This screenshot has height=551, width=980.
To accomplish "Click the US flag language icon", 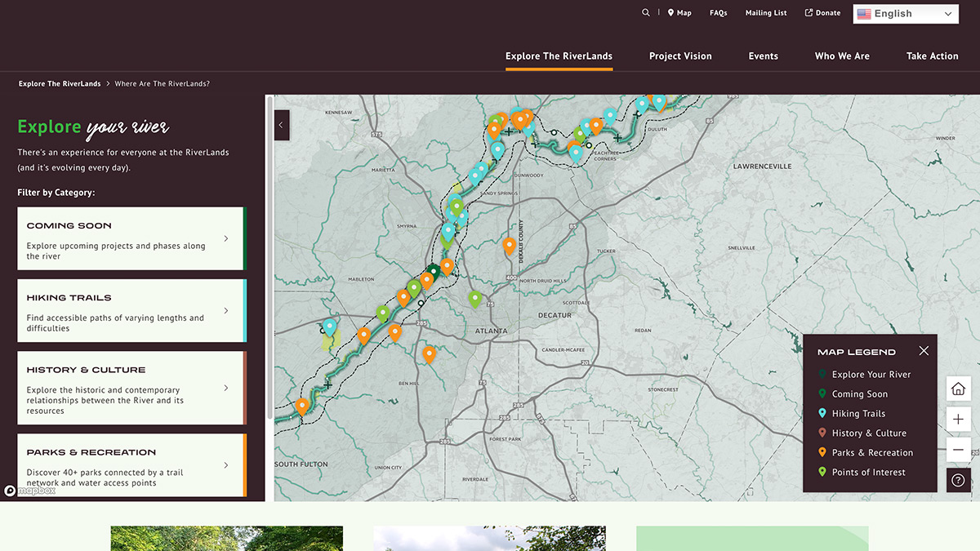I will (x=864, y=14).
